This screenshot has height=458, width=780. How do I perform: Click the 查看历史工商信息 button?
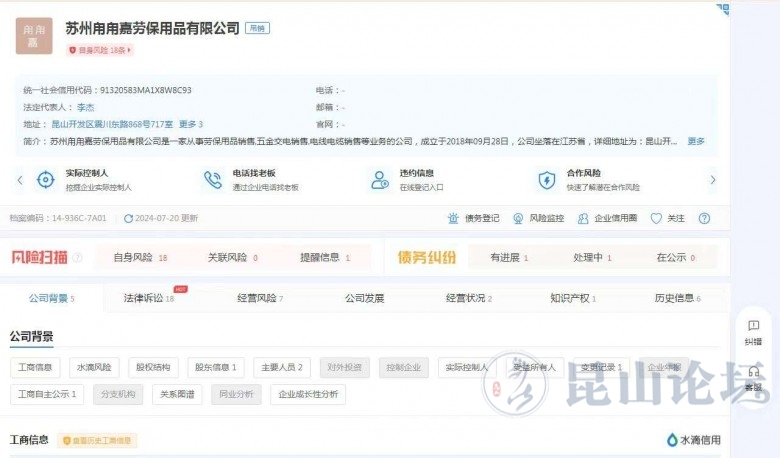point(97,440)
